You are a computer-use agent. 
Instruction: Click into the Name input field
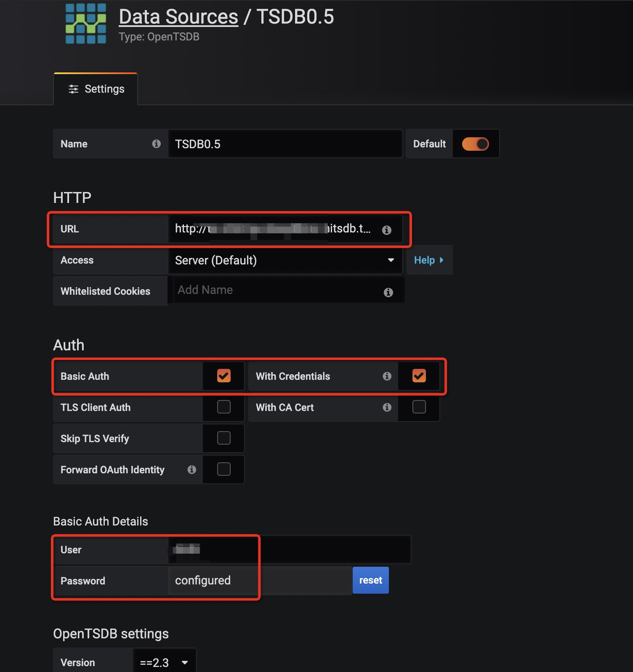coord(285,144)
